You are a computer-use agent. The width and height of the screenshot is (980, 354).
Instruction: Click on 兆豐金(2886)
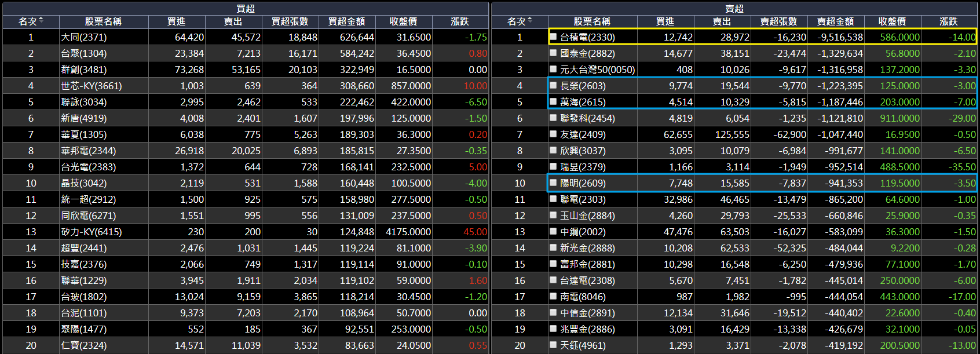point(588,329)
